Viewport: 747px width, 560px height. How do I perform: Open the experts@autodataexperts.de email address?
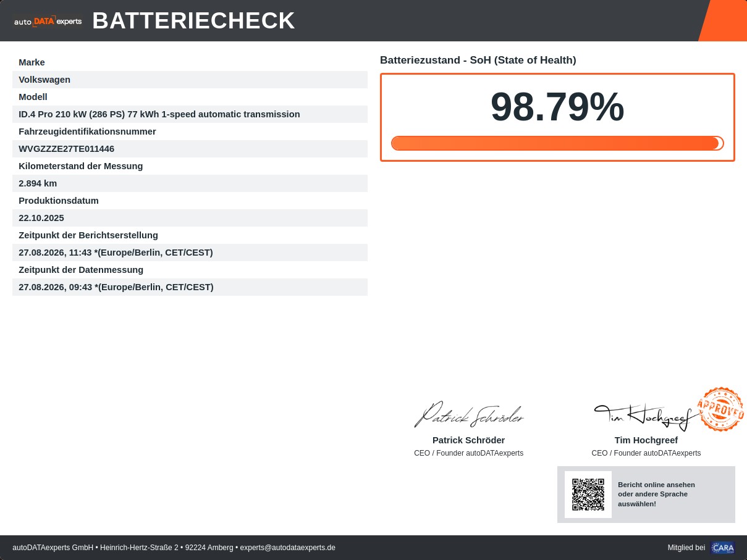point(287,548)
